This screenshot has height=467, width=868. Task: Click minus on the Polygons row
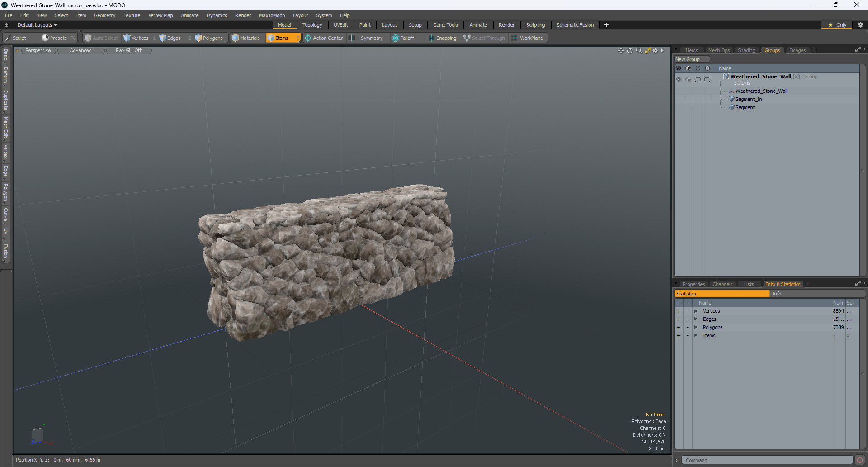coord(688,327)
